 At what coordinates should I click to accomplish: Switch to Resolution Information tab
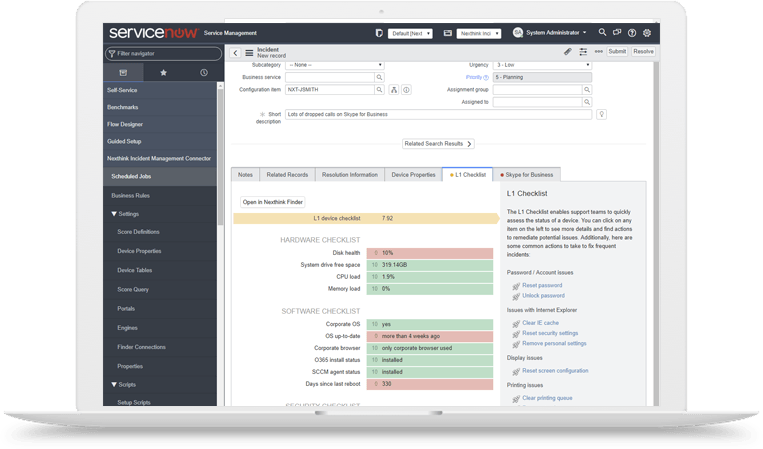pos(350,175)
